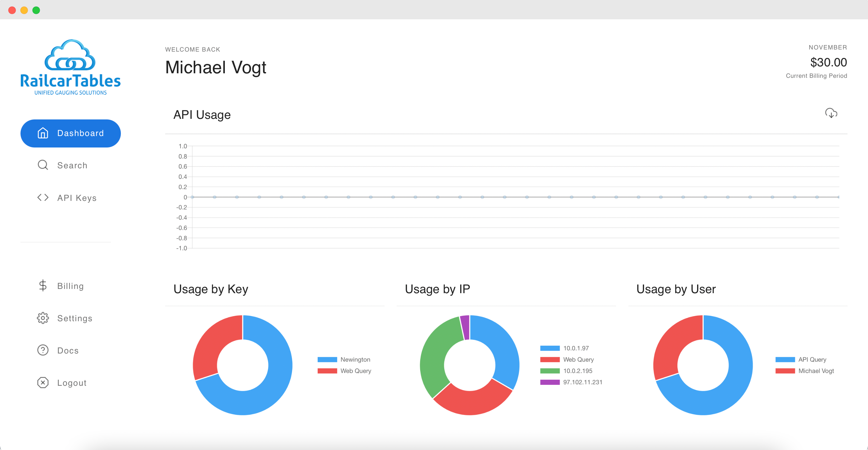Select the Logout link in sidebar

(x=72, y=383)
